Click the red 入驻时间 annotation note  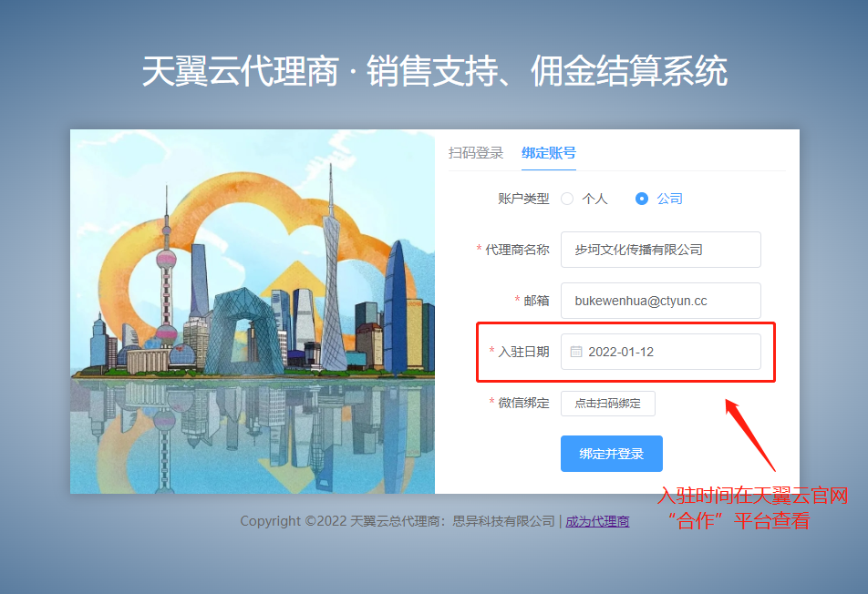[x=753, y=508]
